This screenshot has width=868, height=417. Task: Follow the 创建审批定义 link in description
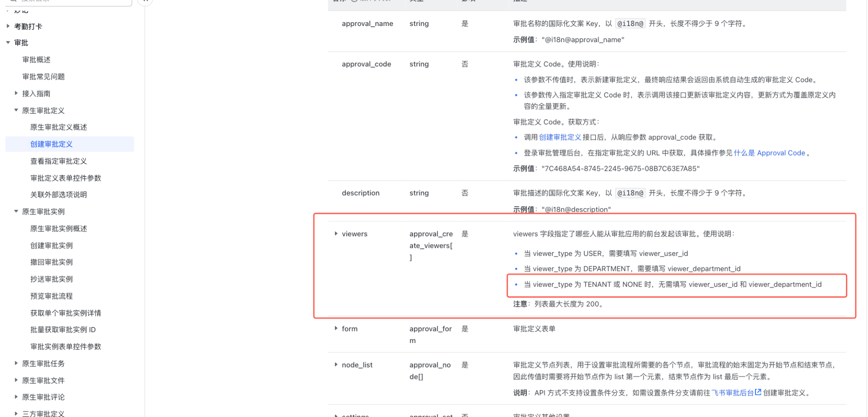[x=560, y=137]
